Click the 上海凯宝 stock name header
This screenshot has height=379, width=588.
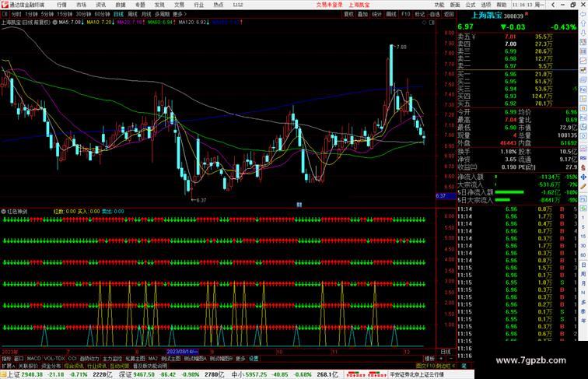(x=486, y=16)
